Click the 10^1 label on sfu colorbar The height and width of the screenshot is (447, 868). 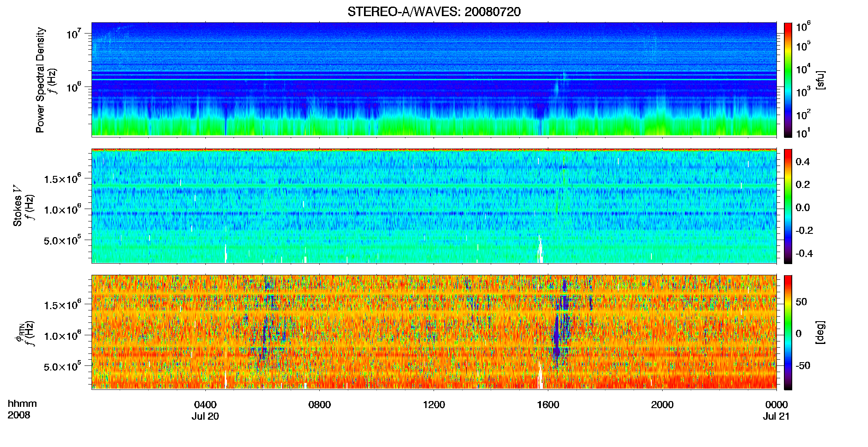[803, 133]
